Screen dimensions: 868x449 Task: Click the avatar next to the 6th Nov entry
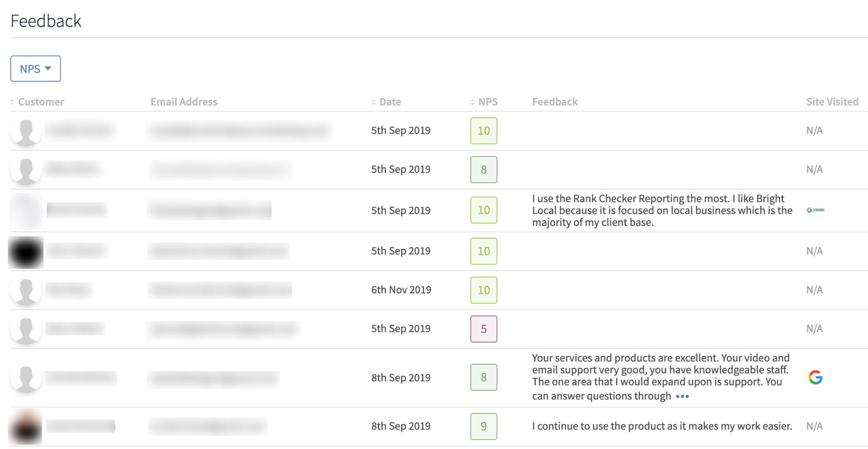26,290
